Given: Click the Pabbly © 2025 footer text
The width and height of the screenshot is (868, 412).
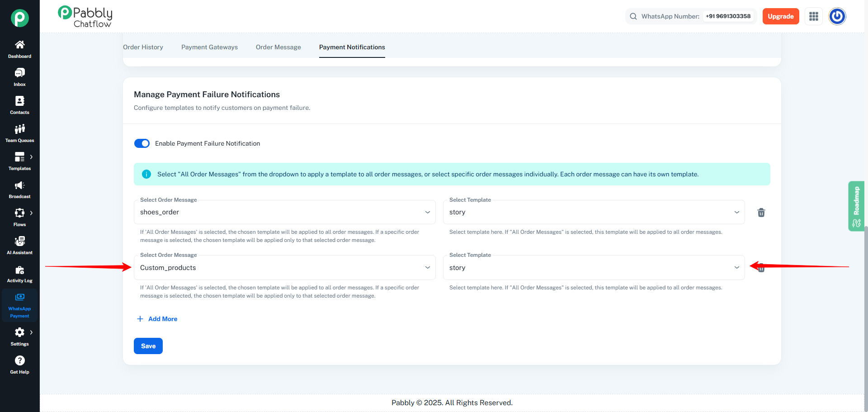Looking at the screenshot, I should 452,403.
